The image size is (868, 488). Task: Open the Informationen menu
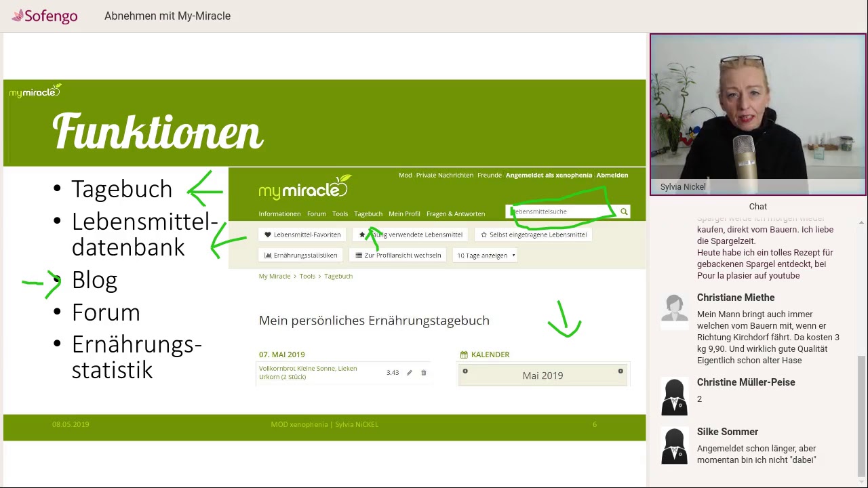pos(279,214)
